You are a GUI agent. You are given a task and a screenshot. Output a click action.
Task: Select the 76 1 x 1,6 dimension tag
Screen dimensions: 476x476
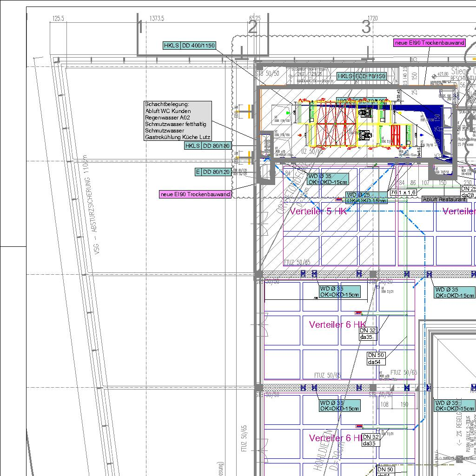[403, 192]
